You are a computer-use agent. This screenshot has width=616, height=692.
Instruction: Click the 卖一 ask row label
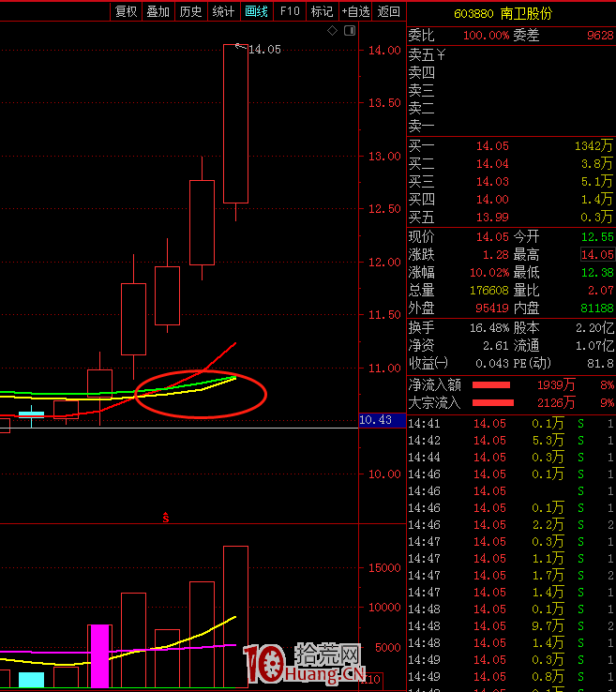[421, 127]
